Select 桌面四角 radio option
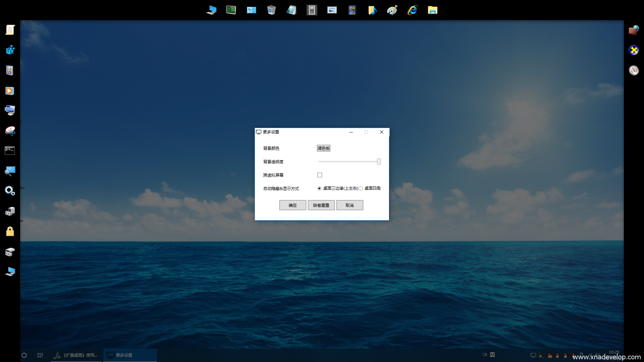This screenshot has height=362, width=644. pos(361,188)
